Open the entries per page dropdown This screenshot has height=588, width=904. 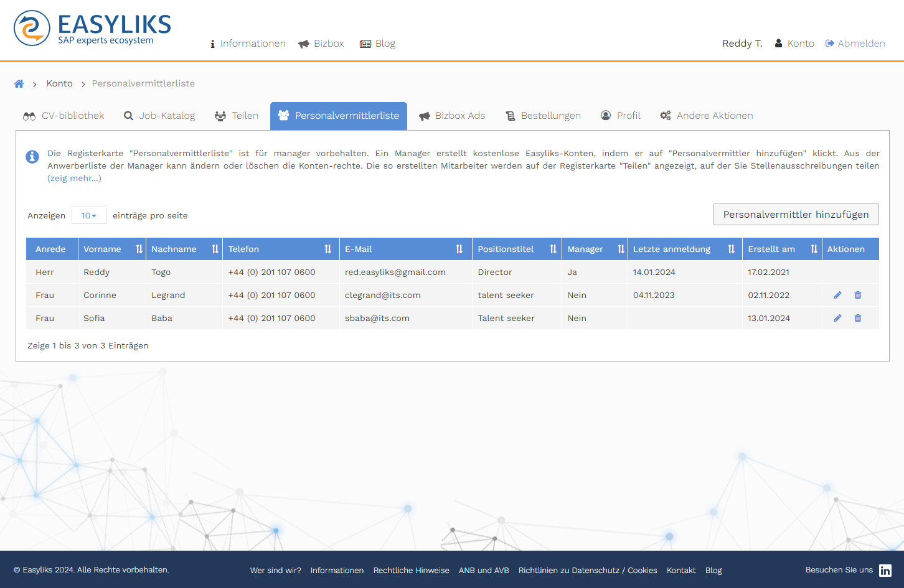tap(89, 215)
